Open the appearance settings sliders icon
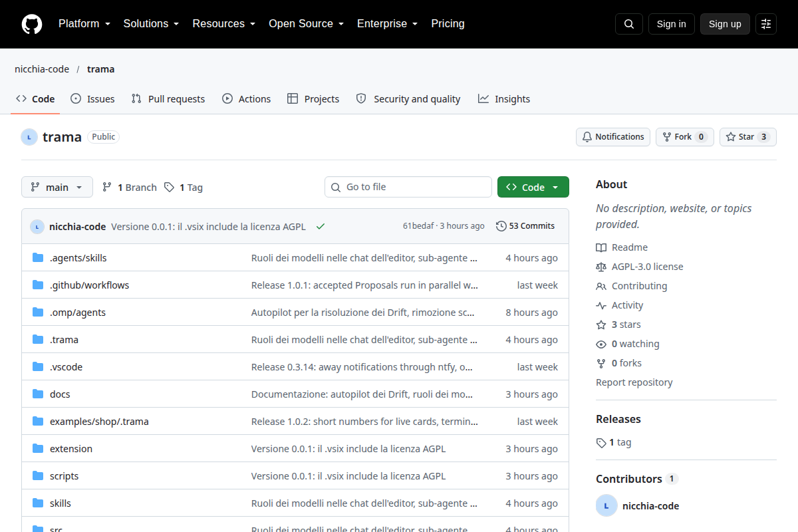798x532 pixels. (766, 24)
